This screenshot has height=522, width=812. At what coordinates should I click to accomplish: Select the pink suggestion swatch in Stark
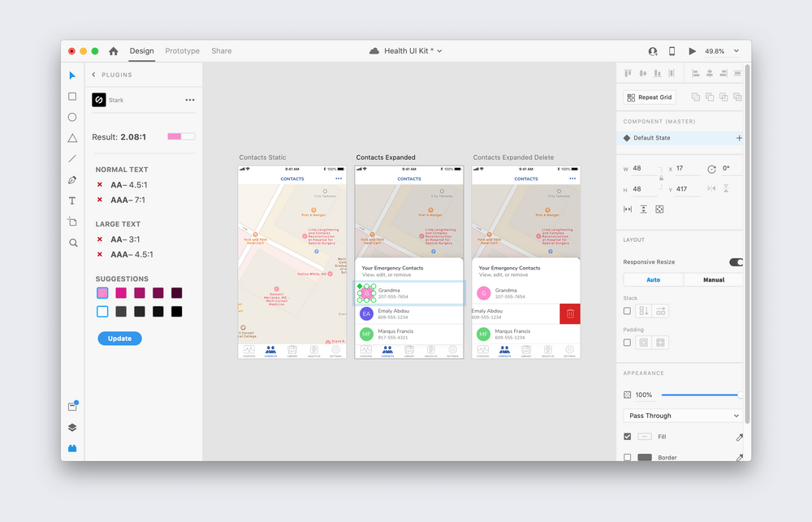(x=104, y=293)
